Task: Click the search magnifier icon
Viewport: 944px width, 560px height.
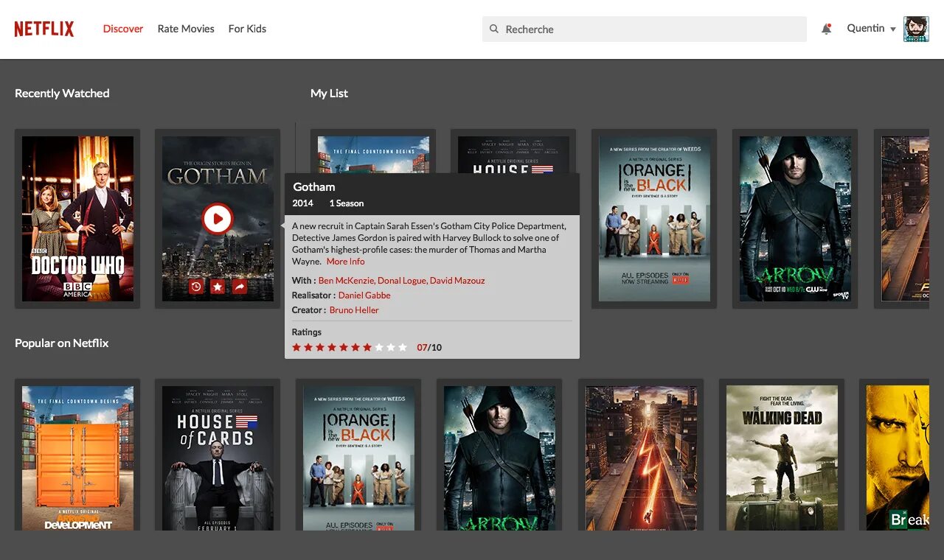Action: pos(494,29)
